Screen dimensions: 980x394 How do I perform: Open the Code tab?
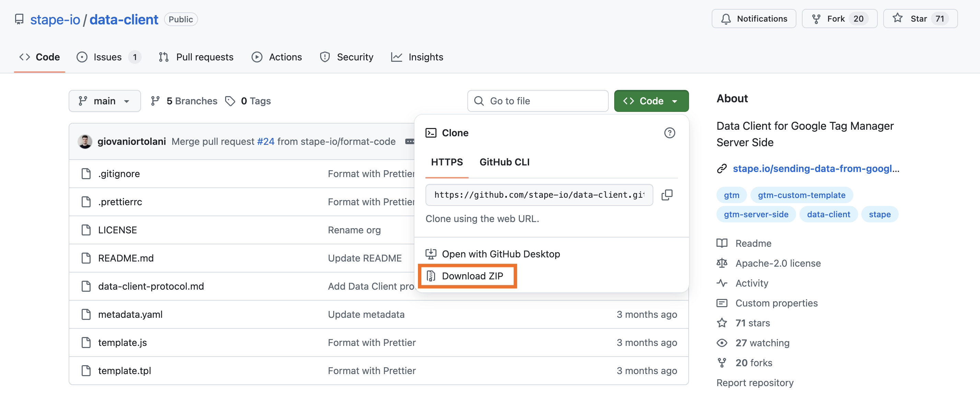tap(39, 57)
